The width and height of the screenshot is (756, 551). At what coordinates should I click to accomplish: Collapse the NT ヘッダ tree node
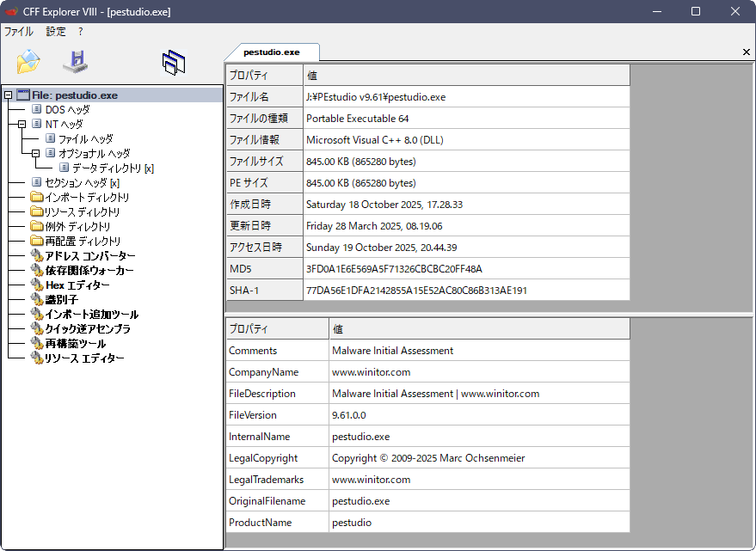pos(22,125)
